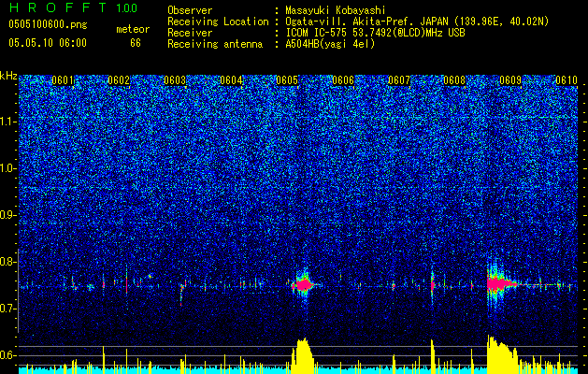This screenshot has height=374, width=588.
Task: Click the version number 1.00
Action: click(x=126, y=8)
